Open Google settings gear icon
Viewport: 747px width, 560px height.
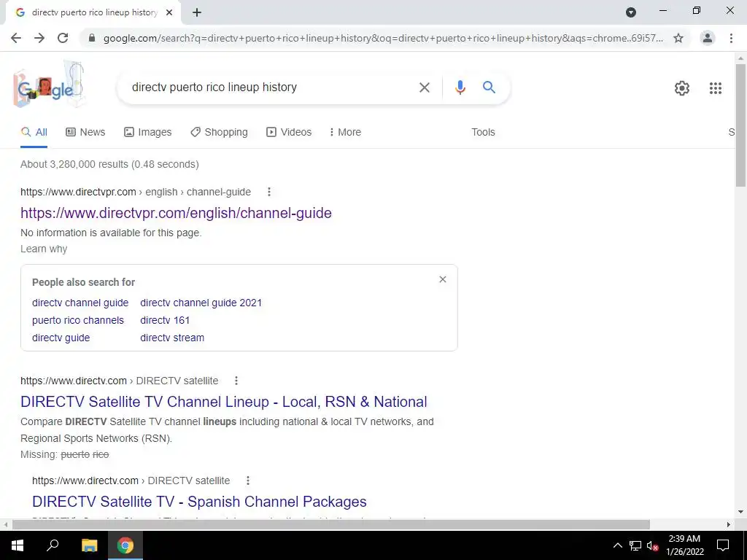682,88
